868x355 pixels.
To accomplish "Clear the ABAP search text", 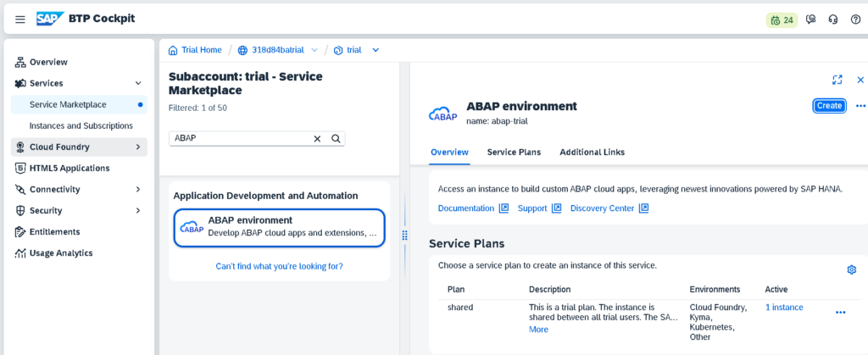I will pyautogui.click(x=318, y=139).
